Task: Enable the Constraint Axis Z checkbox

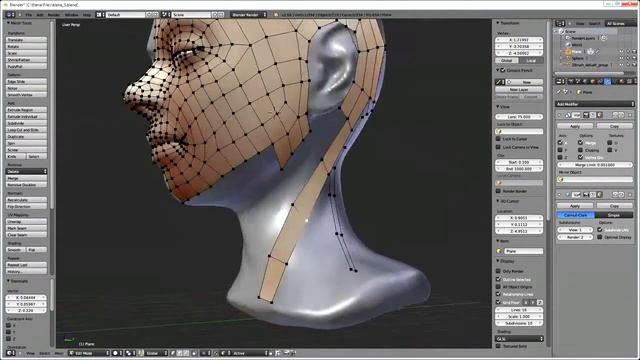Action: [x=8, y=339]
